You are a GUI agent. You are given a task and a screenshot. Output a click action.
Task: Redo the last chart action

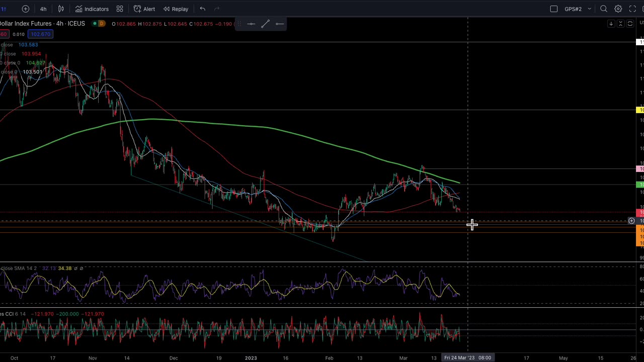click(x=217, y=9)
